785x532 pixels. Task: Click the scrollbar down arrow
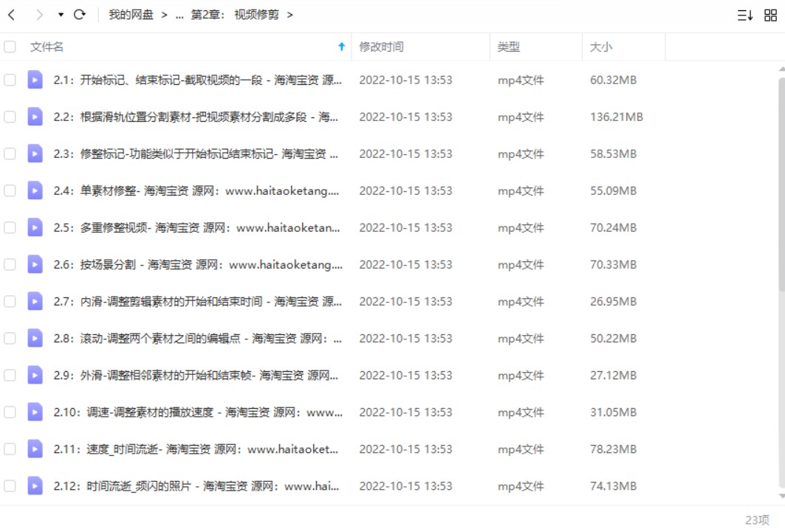(781, 496)
